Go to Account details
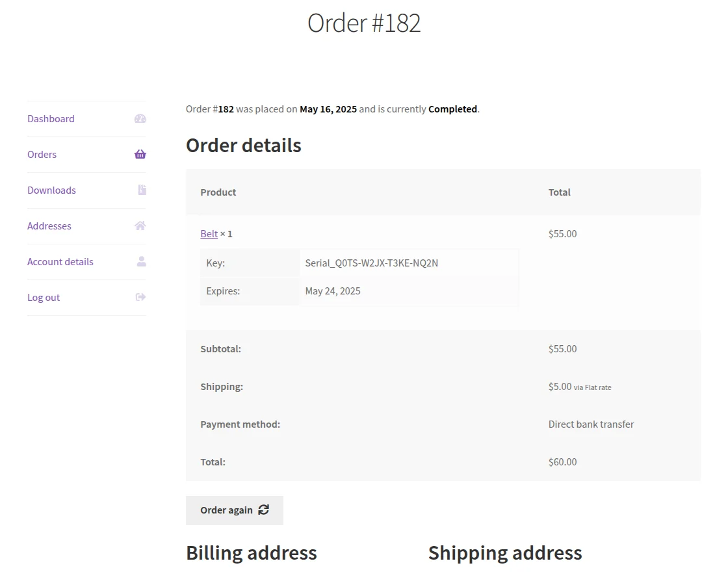The width and height of the screenshot is (728, 572). 60,261
